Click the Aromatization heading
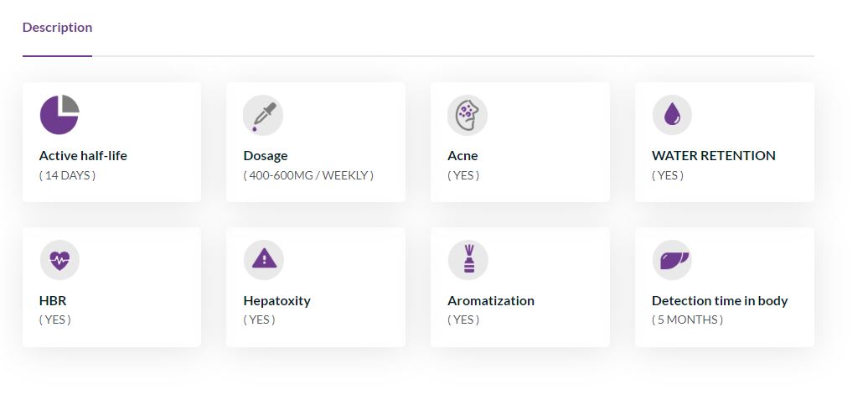The height and width of the screenshot is (395, 868). [491, 301]
